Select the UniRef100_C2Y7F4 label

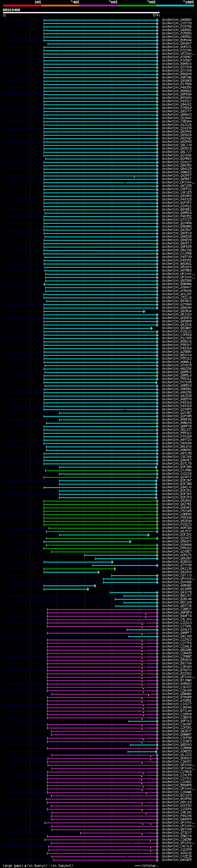tap(176, 643)
